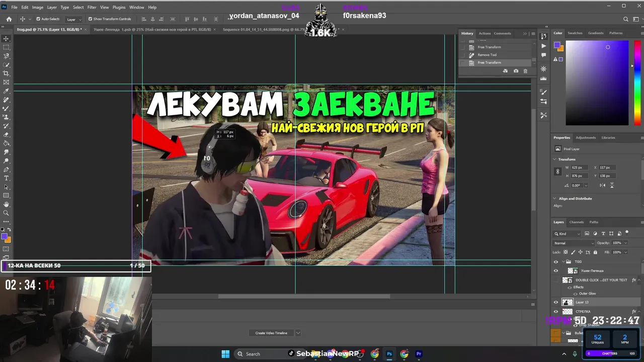This screenshot has width=644, height=362.
Task: Open Normal blend mode dropdown
Action: click(573, 243)
